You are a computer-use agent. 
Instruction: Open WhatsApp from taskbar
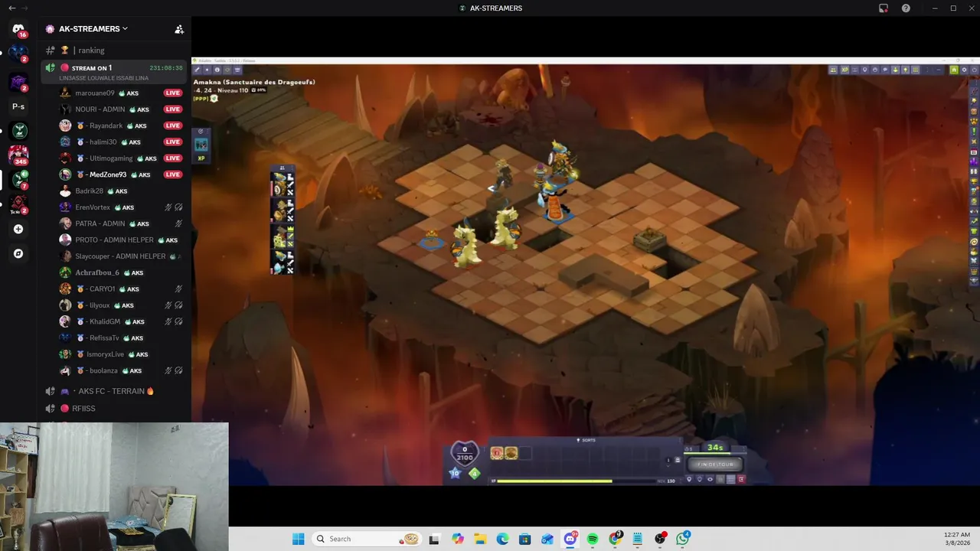(x=682, y=539)
